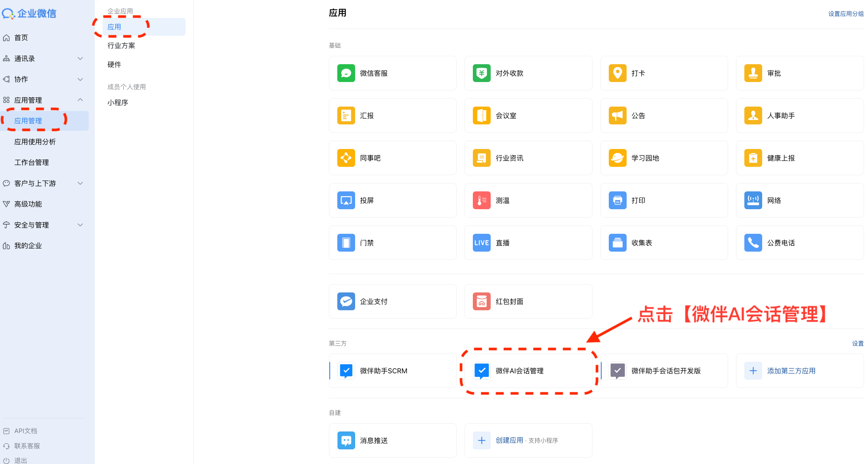Click the 直播 LIVE icon
This screenshot has width=868, height=464.
click(482, 243)
